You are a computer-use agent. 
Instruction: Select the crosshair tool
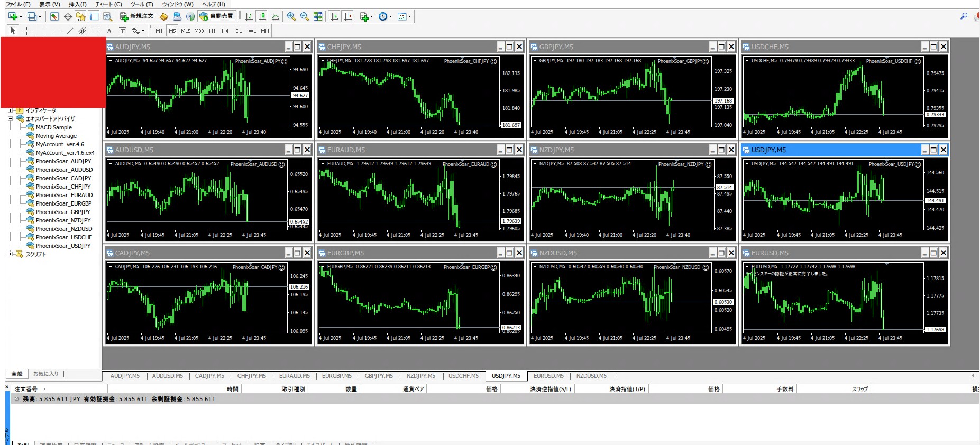tap(26, 31)
